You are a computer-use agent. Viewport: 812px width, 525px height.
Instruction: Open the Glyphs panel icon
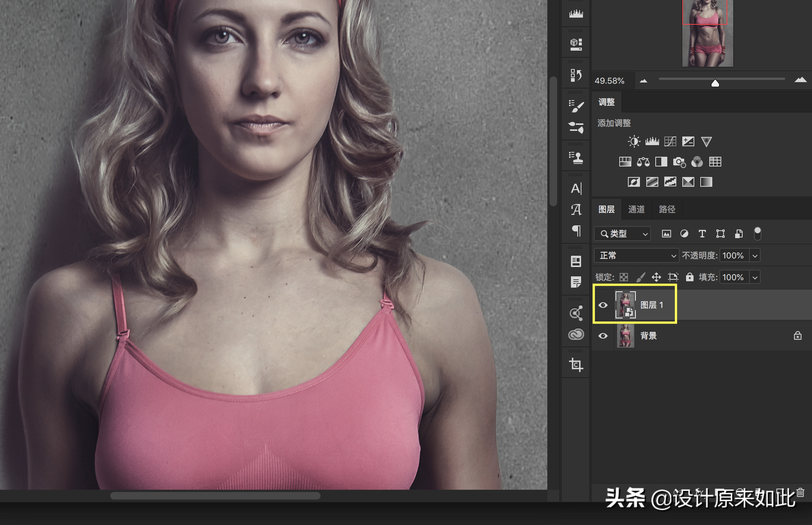(x=576, y=210)
